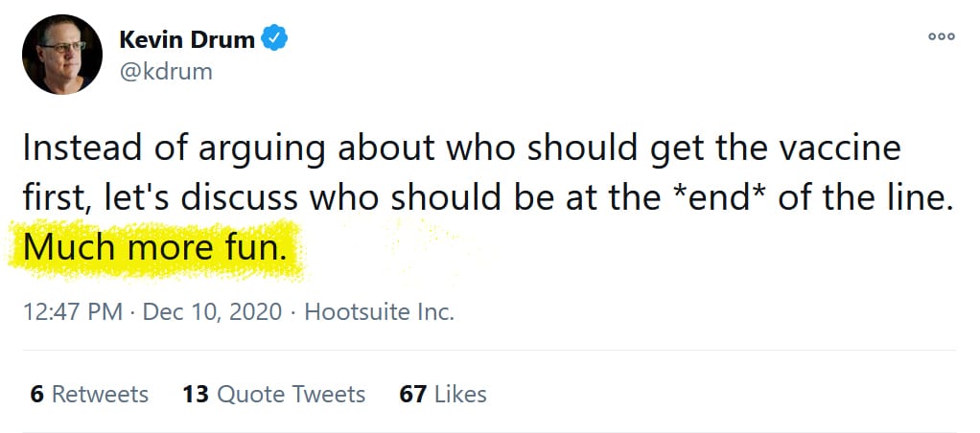Viewport: 980px width, 433px height.
Task: Open the @kdrum handle link
Action: (165, 71)
